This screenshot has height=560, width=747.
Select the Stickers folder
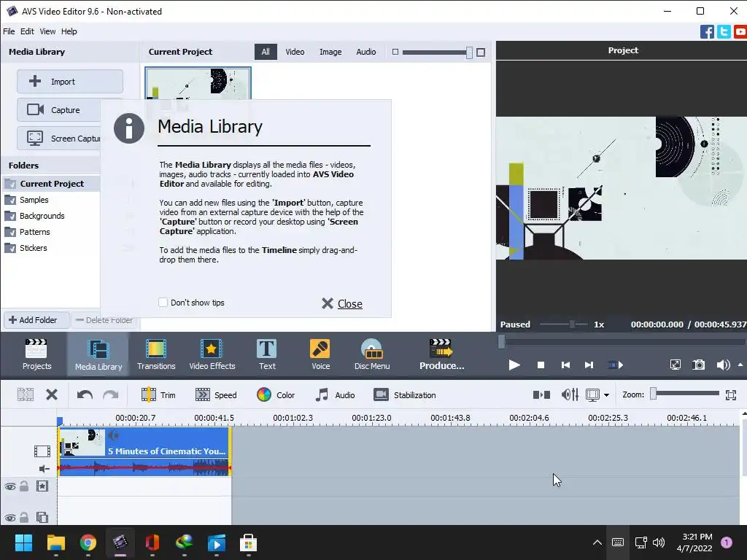[33, 248]
